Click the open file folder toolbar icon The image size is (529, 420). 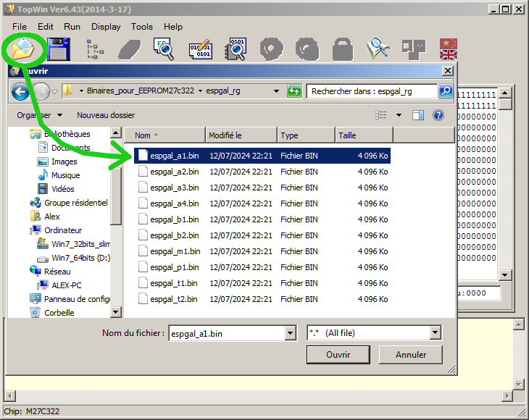click(x=22, y=50)
